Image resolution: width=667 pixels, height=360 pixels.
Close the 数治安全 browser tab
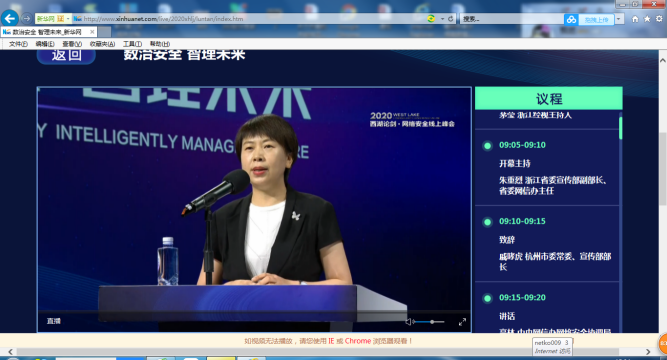(92, 32)
